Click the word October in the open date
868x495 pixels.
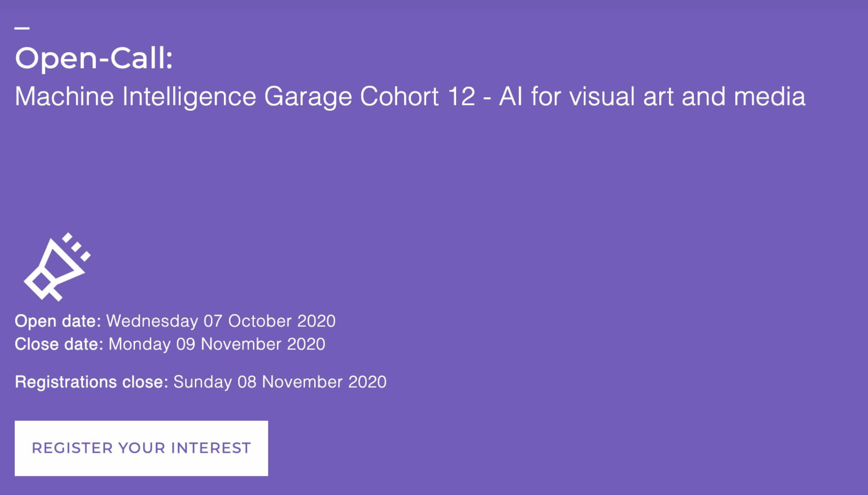[260, 321]
